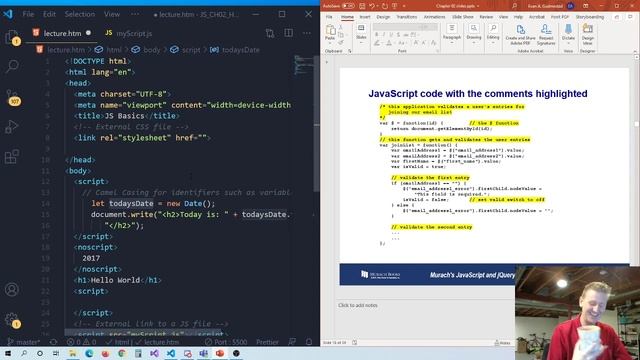Screen dimensions: 640x360
Task: Expand the Editing group in PowerPoint
Action: 493,33
